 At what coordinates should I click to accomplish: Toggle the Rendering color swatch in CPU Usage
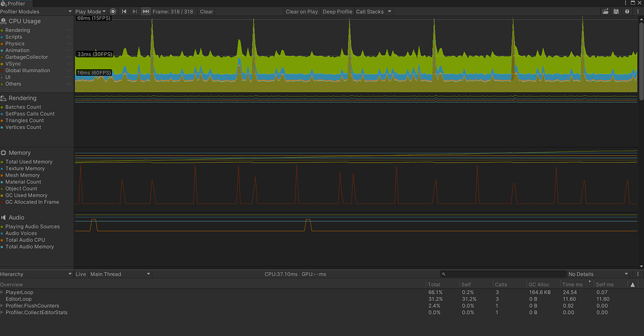click(3, 30)
